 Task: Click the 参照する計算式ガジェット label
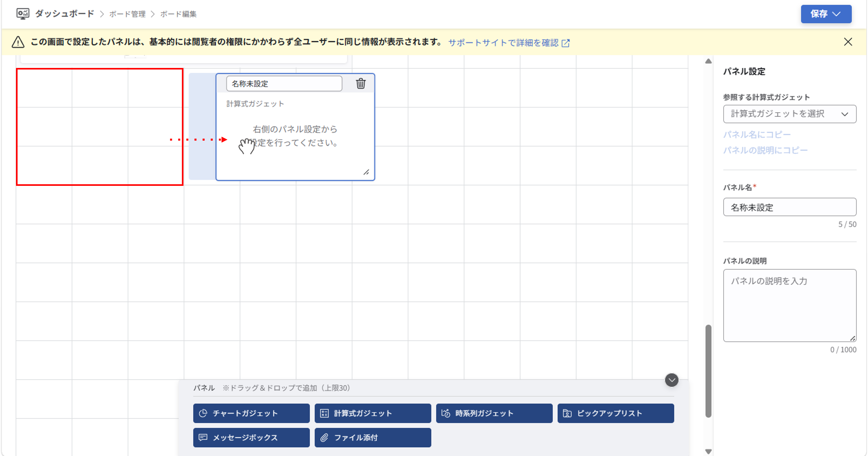tap(766, 97)
